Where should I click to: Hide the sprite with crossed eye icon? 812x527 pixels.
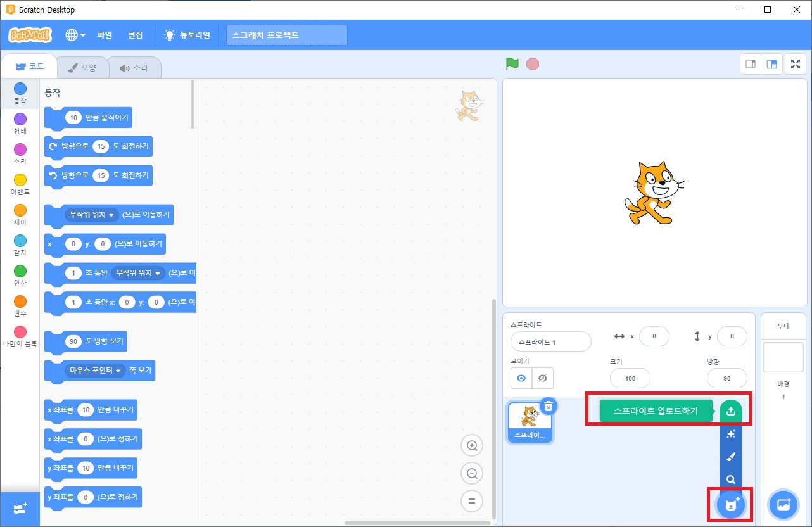click(x=543, y=378)
